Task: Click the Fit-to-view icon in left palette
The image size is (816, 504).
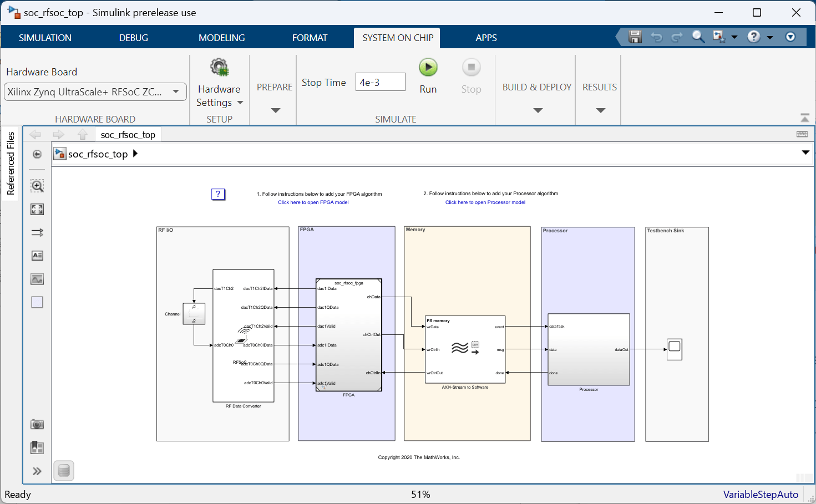Action: click(37, 209)
